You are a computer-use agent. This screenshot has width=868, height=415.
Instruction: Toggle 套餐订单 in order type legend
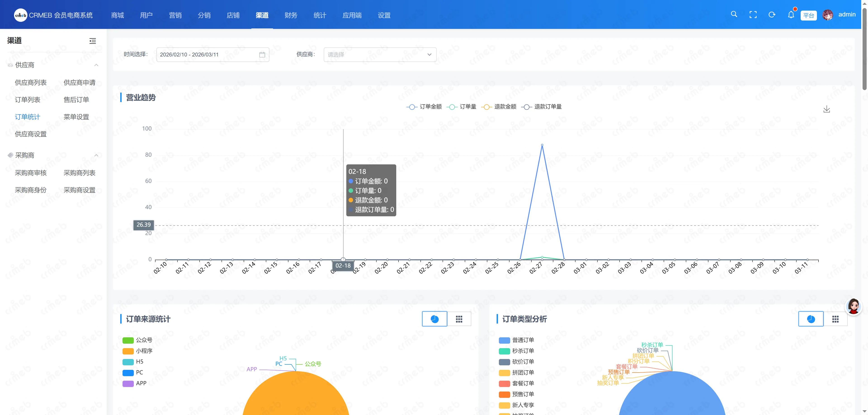coord(516,383)
